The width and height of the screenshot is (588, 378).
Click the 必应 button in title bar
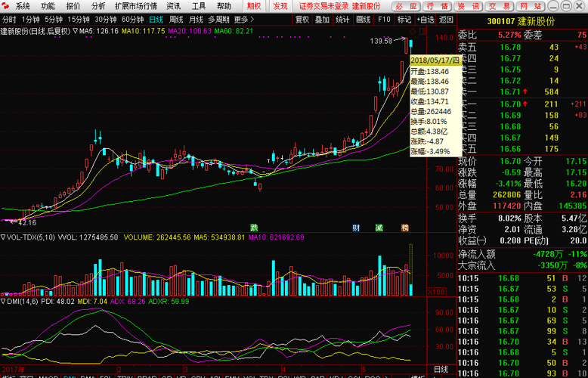(x=406, y=6)
